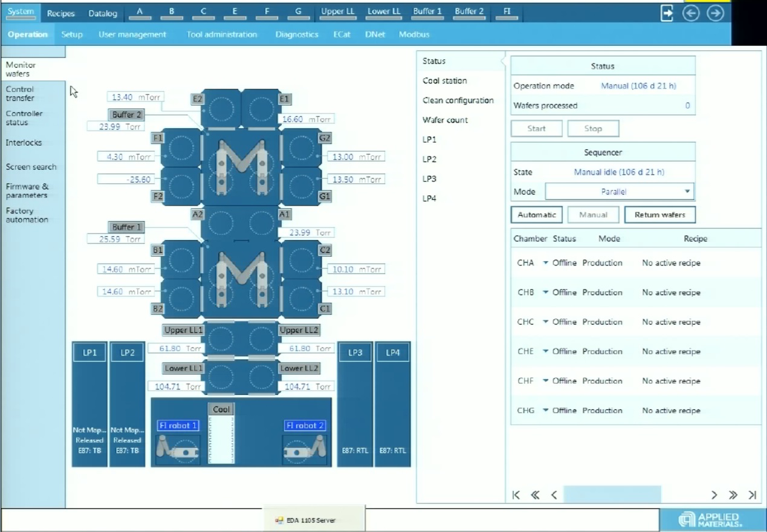Click the single right page arrow
This screenshot has width=767, height=532.
714,495
